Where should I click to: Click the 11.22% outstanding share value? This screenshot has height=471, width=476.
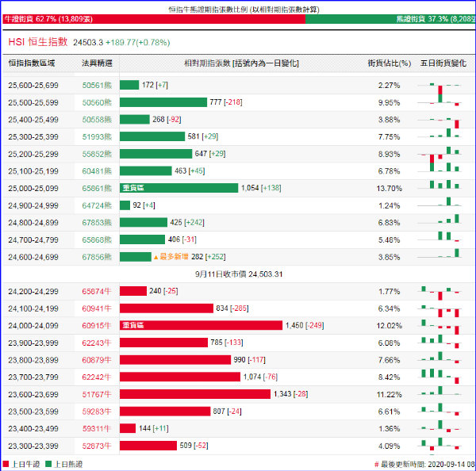click(x=390, y=395)
